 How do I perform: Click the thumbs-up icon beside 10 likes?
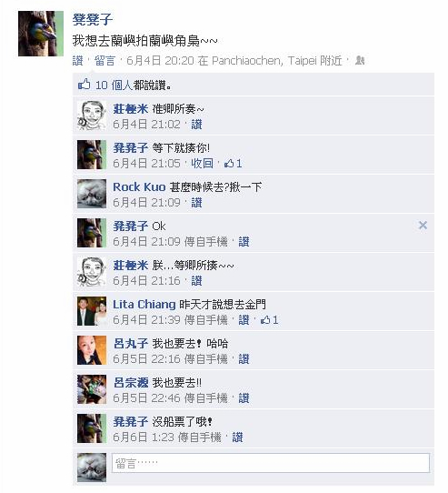(x=84, y=85)
